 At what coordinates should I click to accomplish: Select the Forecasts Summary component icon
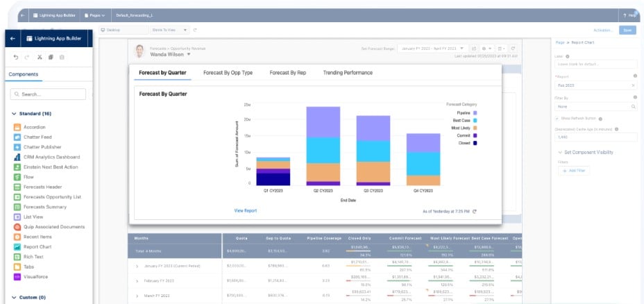tap(17, 207)
